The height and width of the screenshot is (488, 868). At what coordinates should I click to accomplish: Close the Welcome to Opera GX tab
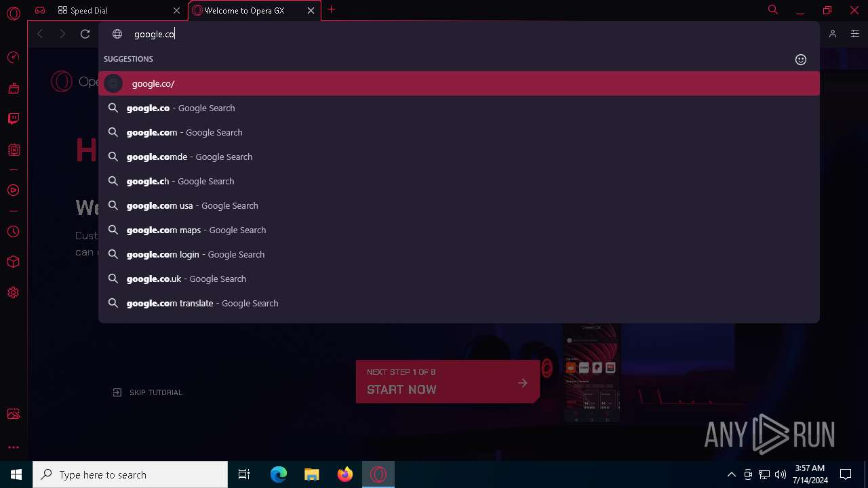click(311, 11)
